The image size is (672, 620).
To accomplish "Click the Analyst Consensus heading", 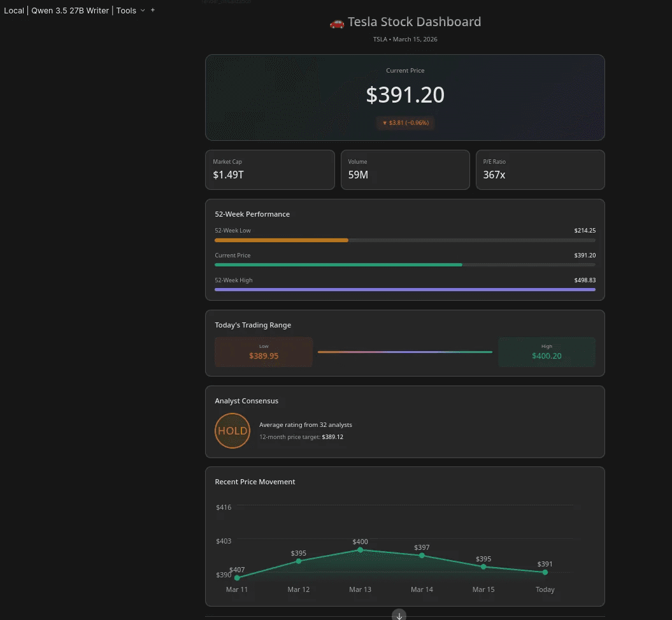I will 247,401.
